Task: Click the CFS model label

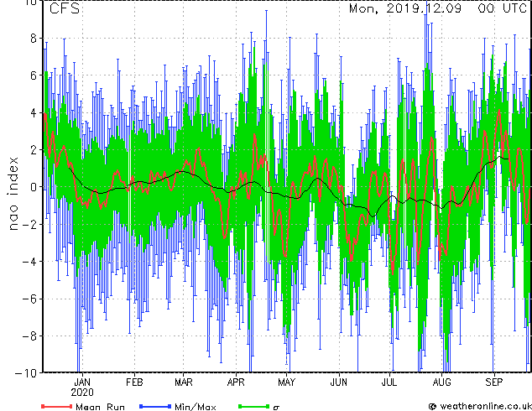Action: point(65,8)
